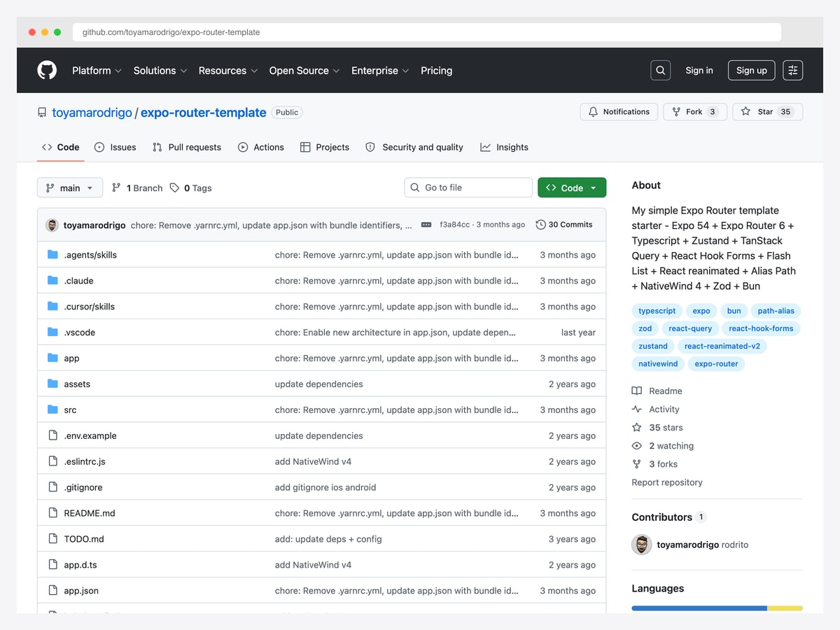This screenshot has width=840, height=630.
Task: Click the book icon beside Readme
Action: coord(636,391)
